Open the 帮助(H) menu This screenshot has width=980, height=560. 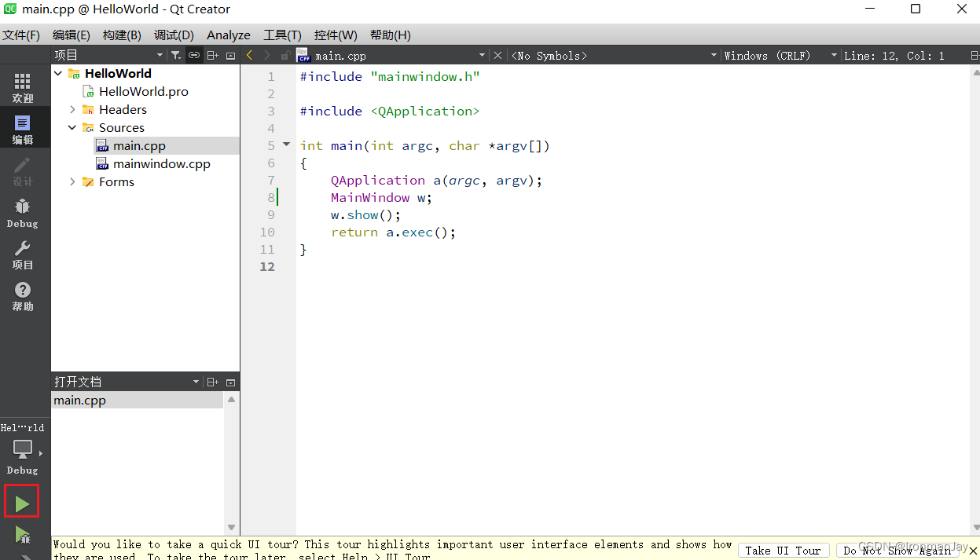coord(390,35)
